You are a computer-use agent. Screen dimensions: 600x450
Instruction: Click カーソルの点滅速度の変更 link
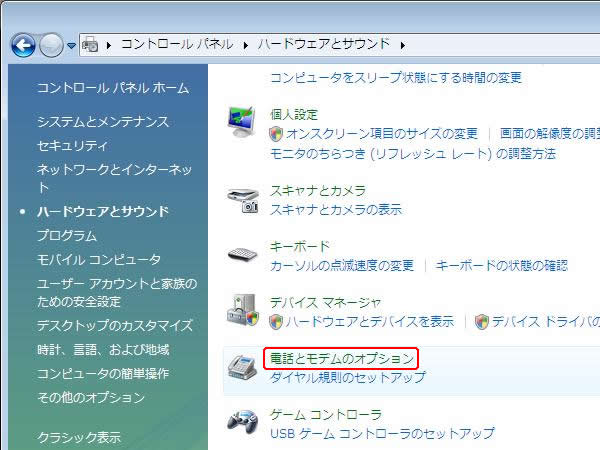(342, 265)
